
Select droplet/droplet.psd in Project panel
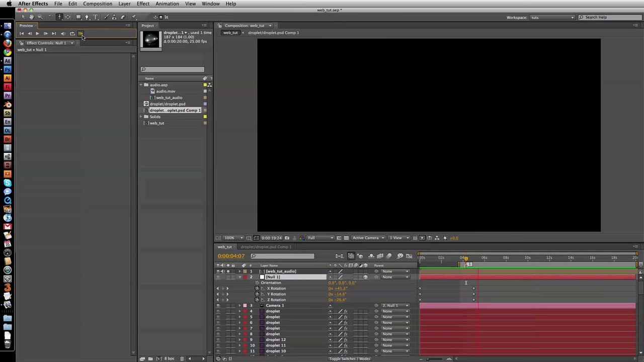click(168, 104)
